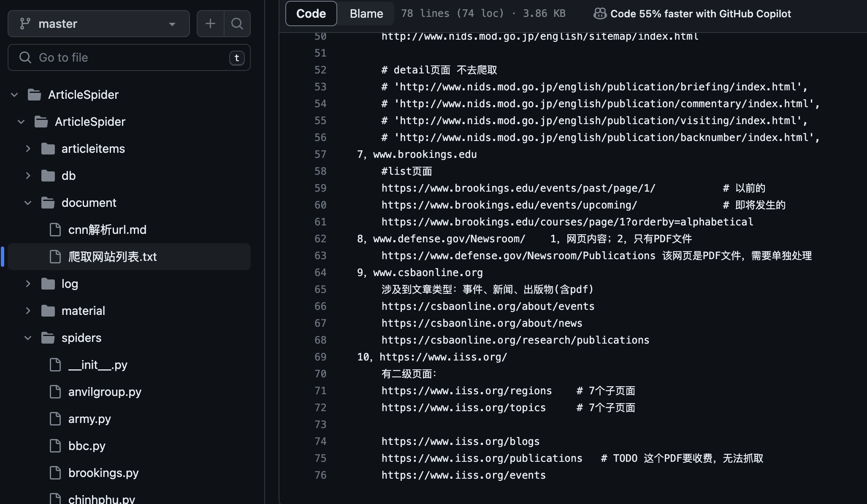Click the log folder icon
867x504 pixels.
(48, 284)
